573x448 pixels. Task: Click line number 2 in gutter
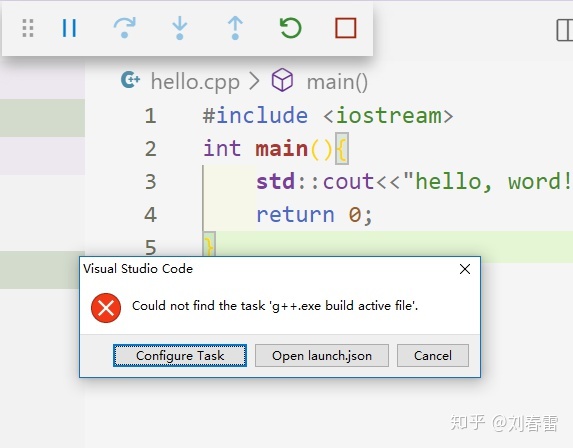151,149
